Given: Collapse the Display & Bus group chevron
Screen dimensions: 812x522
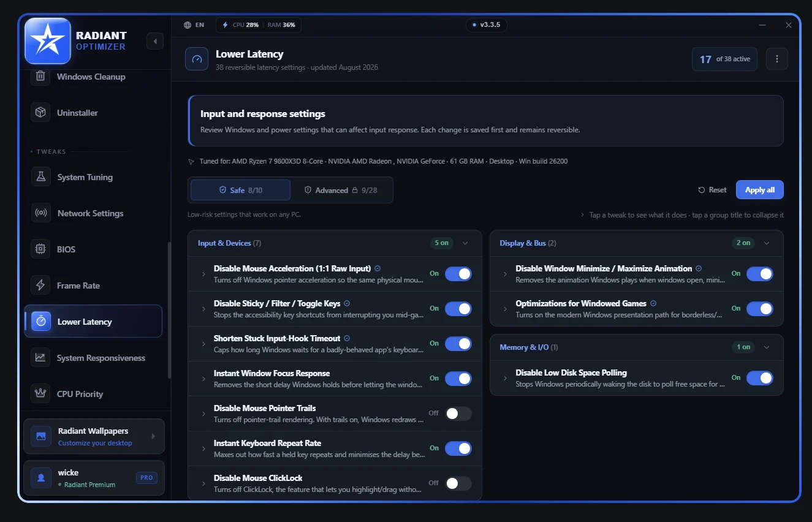Looking at the screenshot, I should click(767, 243).
